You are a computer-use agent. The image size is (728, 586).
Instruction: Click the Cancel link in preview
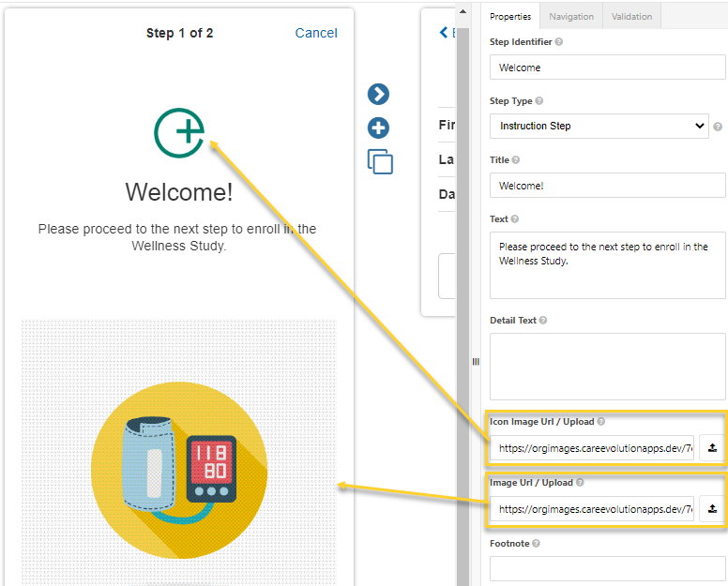(316, 33)
